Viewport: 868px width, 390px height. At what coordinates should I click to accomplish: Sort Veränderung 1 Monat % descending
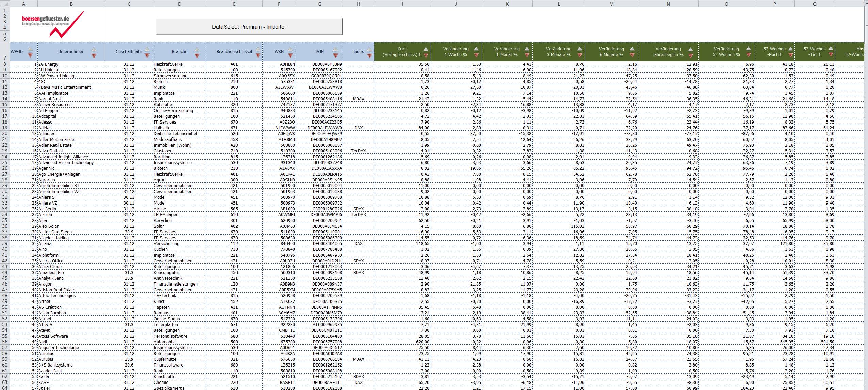(527, 55)
